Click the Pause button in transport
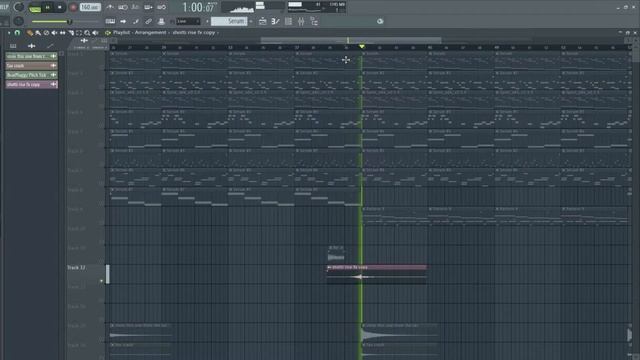 48,7
